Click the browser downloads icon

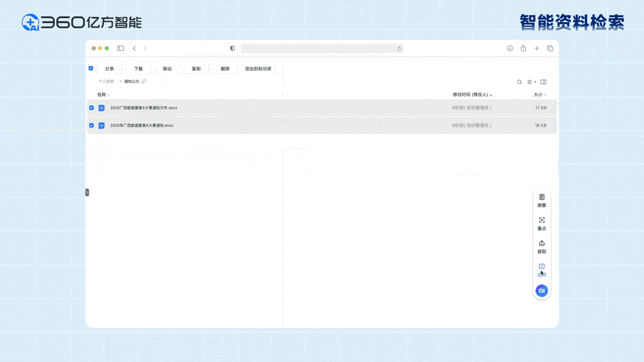pos(510,48)
